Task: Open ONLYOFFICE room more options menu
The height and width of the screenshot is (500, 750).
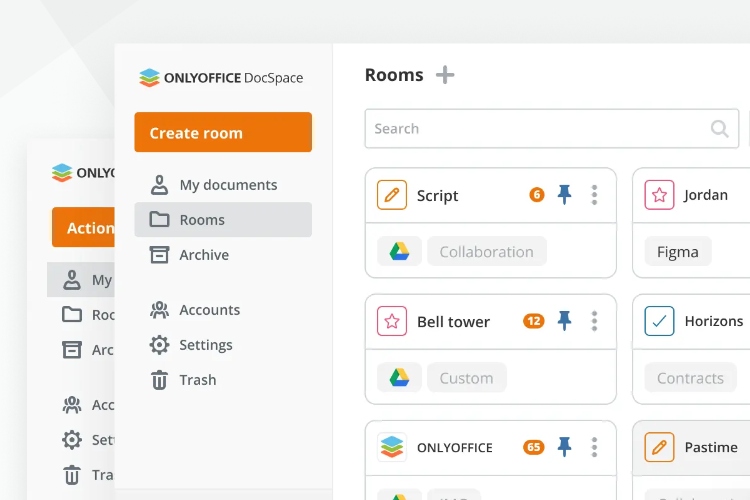Action: click(x=594, y=447)
